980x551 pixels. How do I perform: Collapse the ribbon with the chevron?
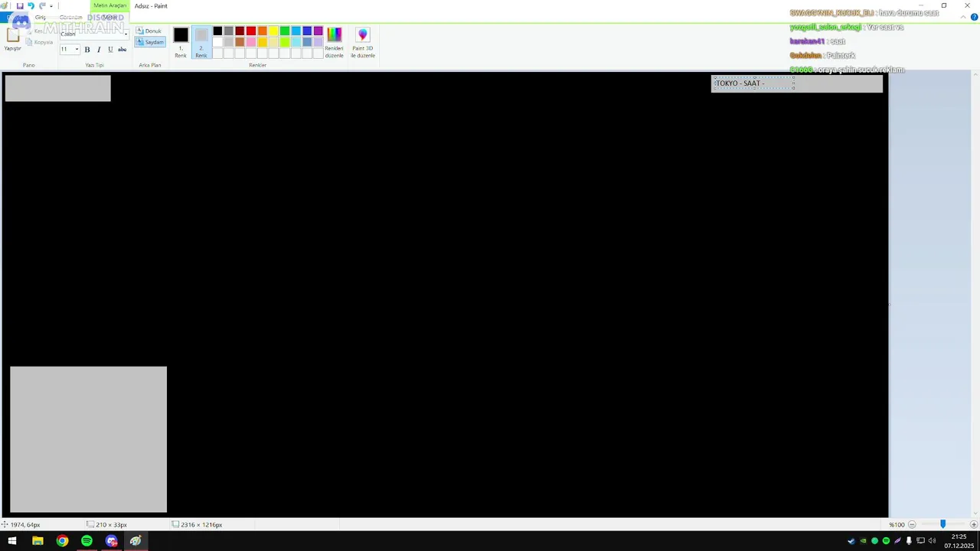click(x=963, y=17)
